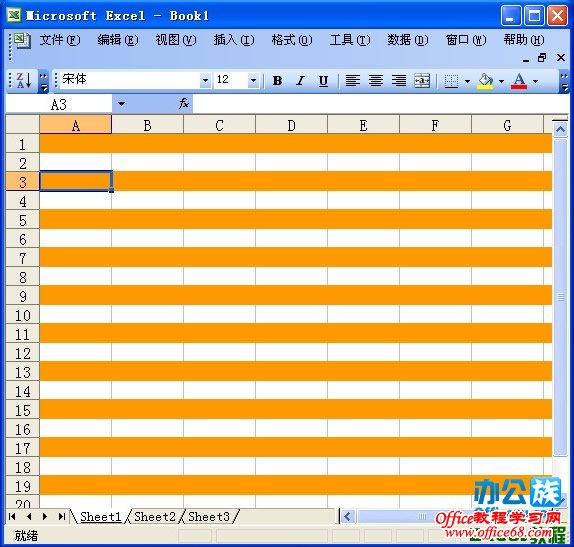The image size is (574, 547).
Task: Toggle Bold formatting
Action: coord(277,80)
